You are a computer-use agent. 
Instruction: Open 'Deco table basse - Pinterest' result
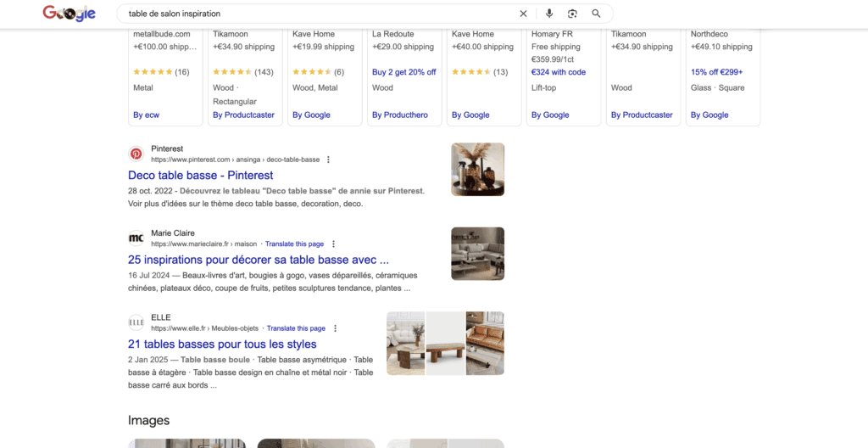pyautogui.click(x=200, y=175)
